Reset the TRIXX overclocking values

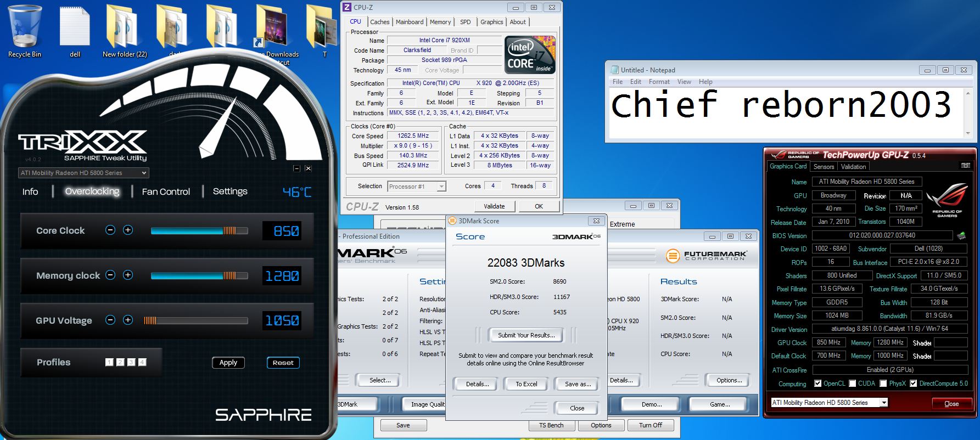point(283,363)
